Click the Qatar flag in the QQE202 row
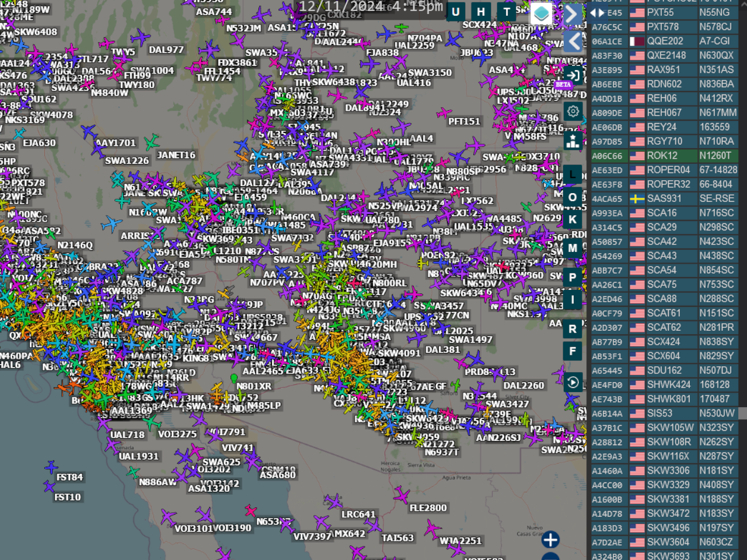The height and width of the screenshot is (560, 747). click(x=637, y=41)
